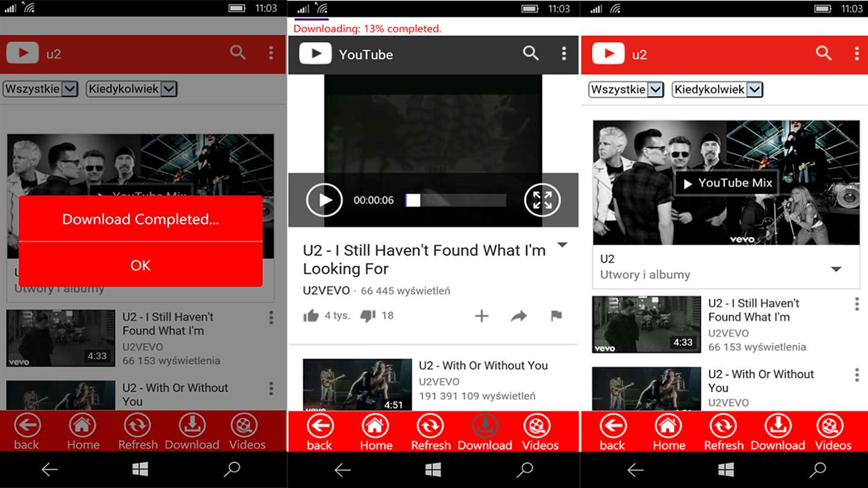Screen dimensions: 868x488
Task: Open the Kiedykolwiek filter dropdown in left phone
Action: (131, 89)
